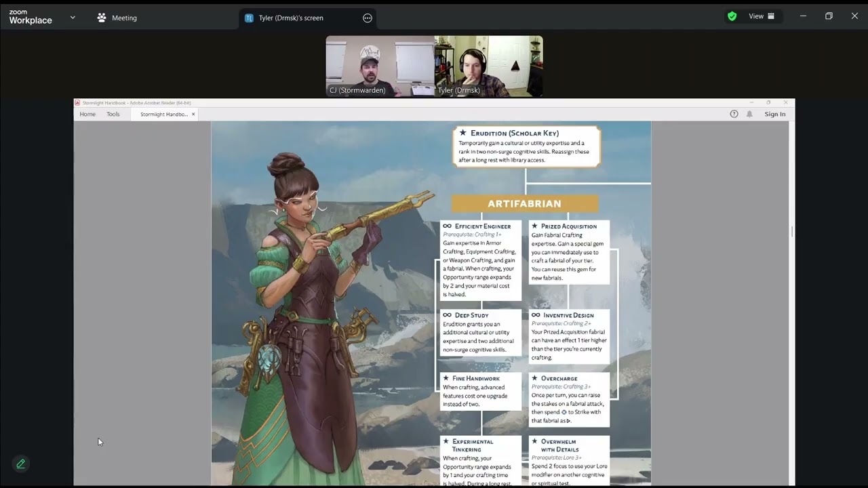Click the Acrobat Home tab
Screen dimensions: 868x488
[x=87, y=114]
